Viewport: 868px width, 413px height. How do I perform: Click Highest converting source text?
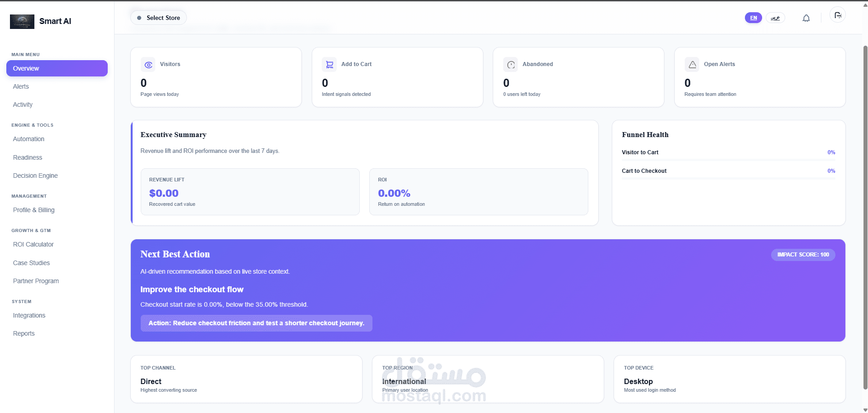(x=168, y=390)
